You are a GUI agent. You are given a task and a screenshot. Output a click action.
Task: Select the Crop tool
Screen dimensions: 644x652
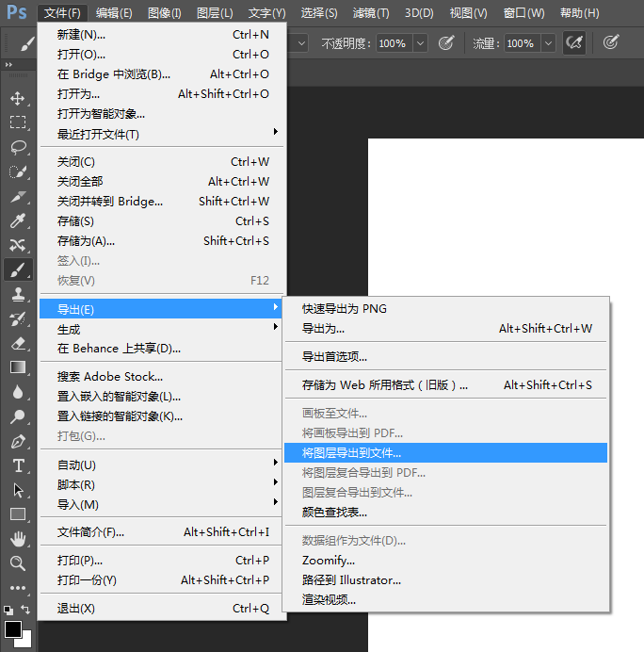pyautogui.click(x=18, y=196)
